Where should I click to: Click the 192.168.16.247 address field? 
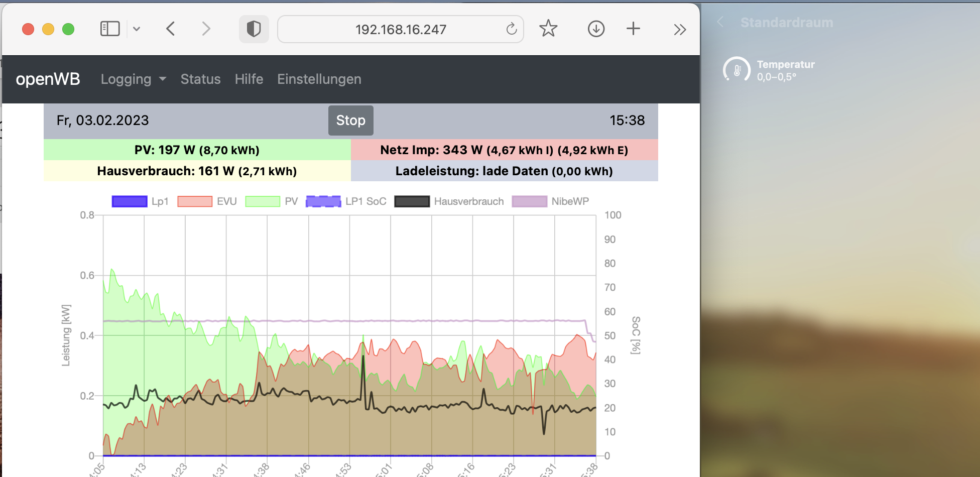(x=400, y=30)
